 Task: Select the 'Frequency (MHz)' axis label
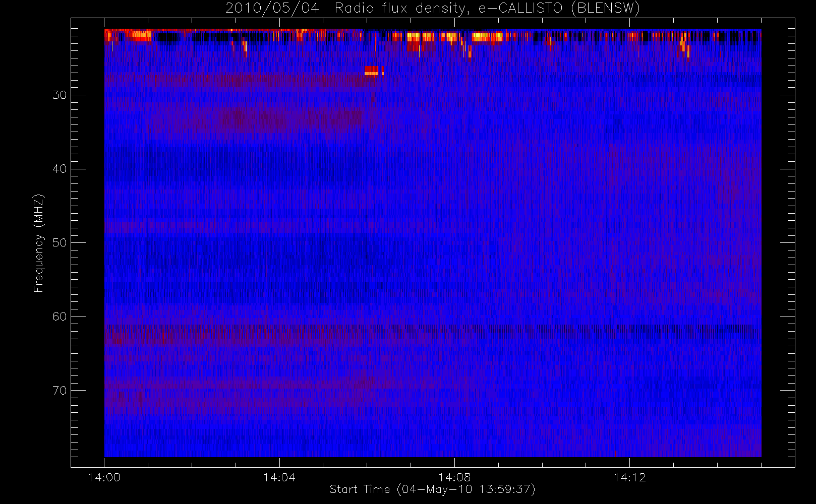click(38, 243)
